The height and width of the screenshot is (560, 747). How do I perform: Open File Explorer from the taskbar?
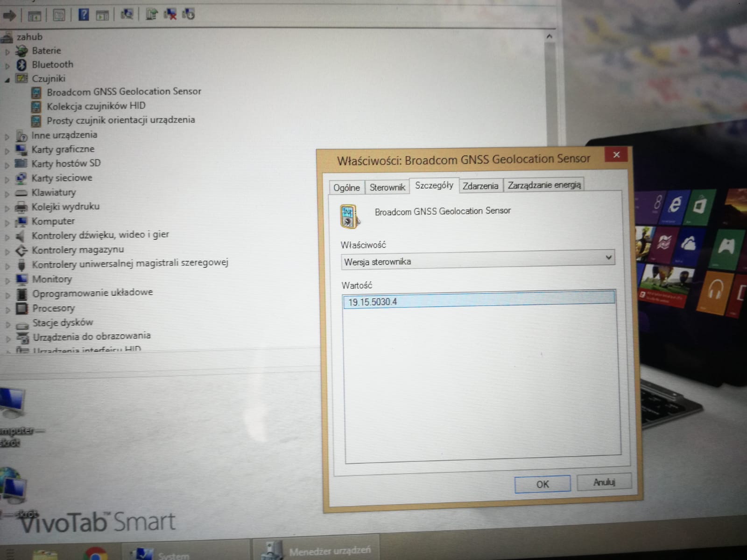coord(44,555)
